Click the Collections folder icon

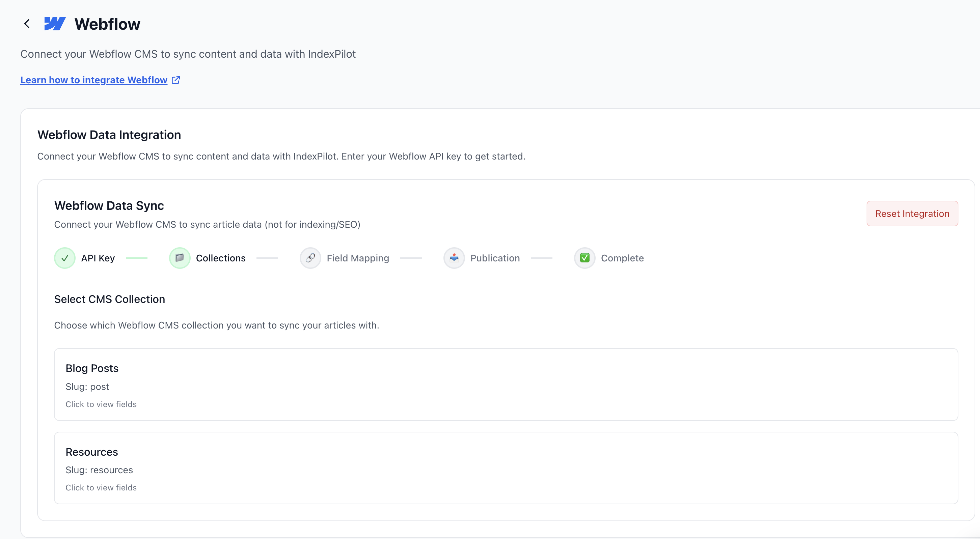[180, 258]
